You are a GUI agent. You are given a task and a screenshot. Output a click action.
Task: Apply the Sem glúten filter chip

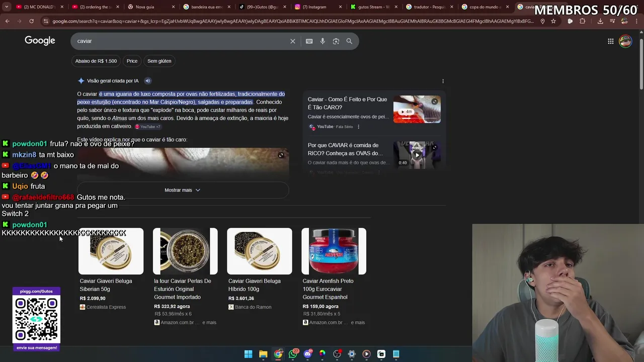coord(159,61)
